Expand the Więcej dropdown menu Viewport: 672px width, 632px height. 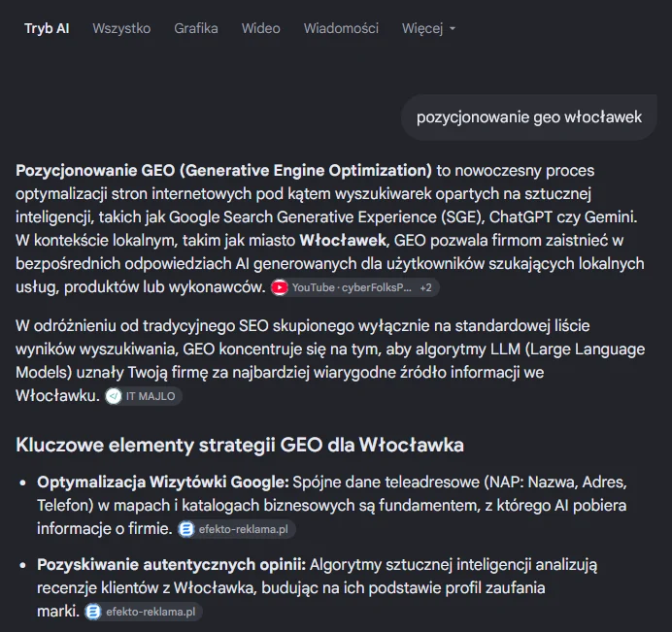click(428, 28)
